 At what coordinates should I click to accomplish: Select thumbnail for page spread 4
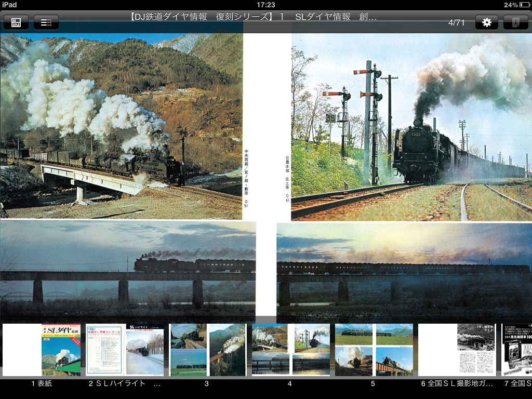[291, 350]
